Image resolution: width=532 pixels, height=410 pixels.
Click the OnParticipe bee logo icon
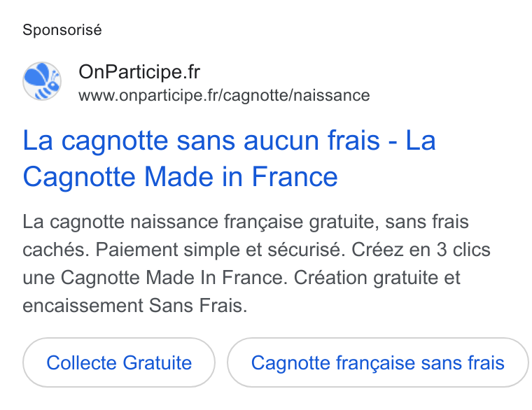click(x=42, y=81)
